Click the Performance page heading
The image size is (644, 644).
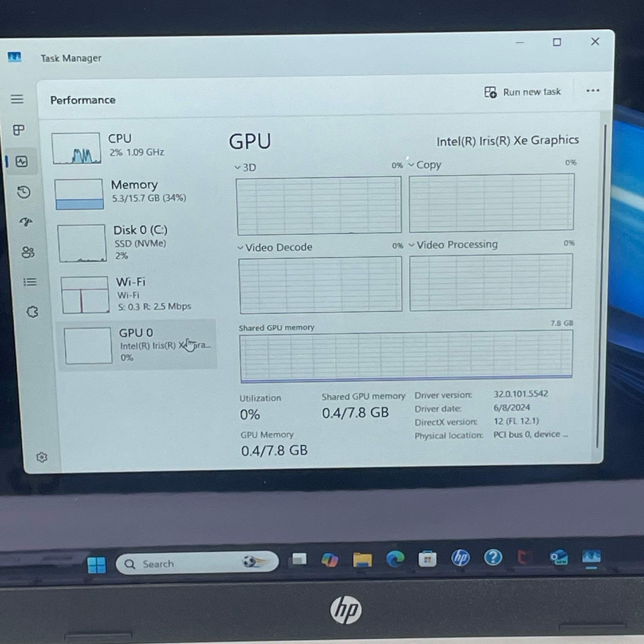point(83,100)
